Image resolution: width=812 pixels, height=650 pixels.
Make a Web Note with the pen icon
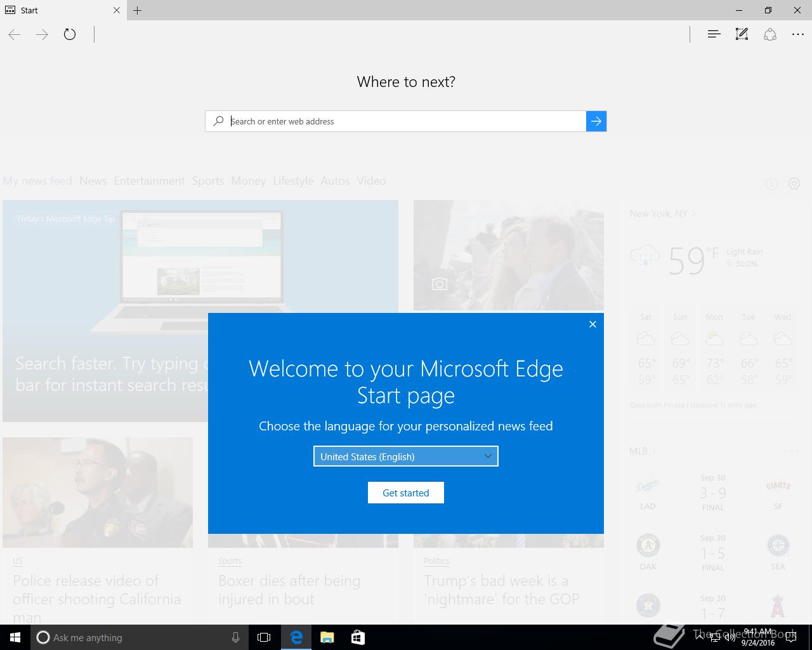point(742,34)
